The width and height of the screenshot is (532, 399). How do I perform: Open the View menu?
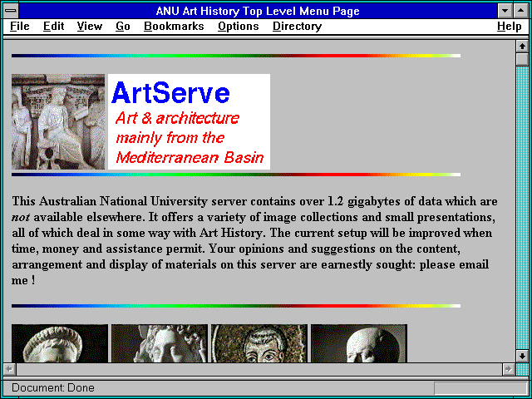[x=89, y=27]
